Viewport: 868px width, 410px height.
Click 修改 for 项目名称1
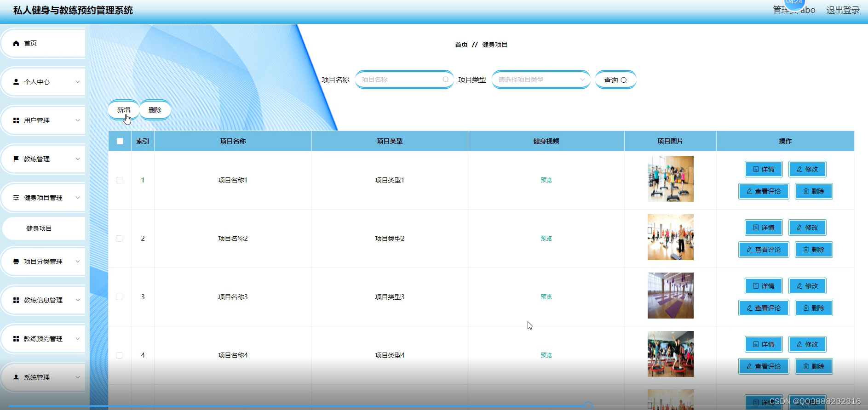(807, 169)
